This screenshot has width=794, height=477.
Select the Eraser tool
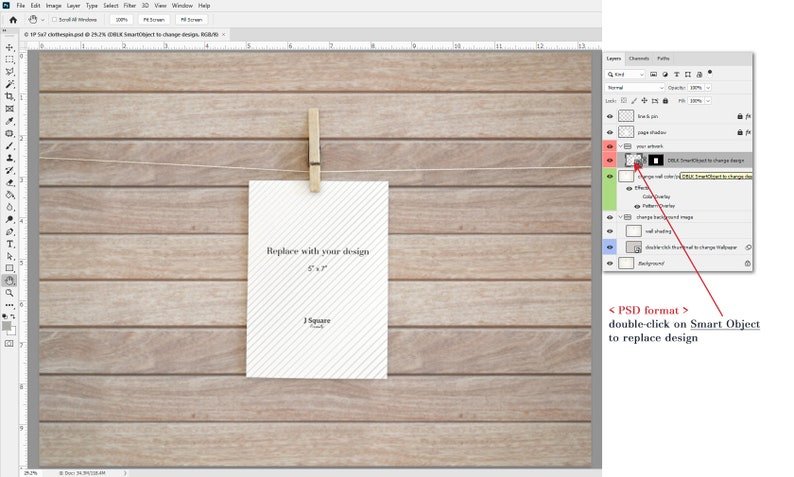click(9, 182)
